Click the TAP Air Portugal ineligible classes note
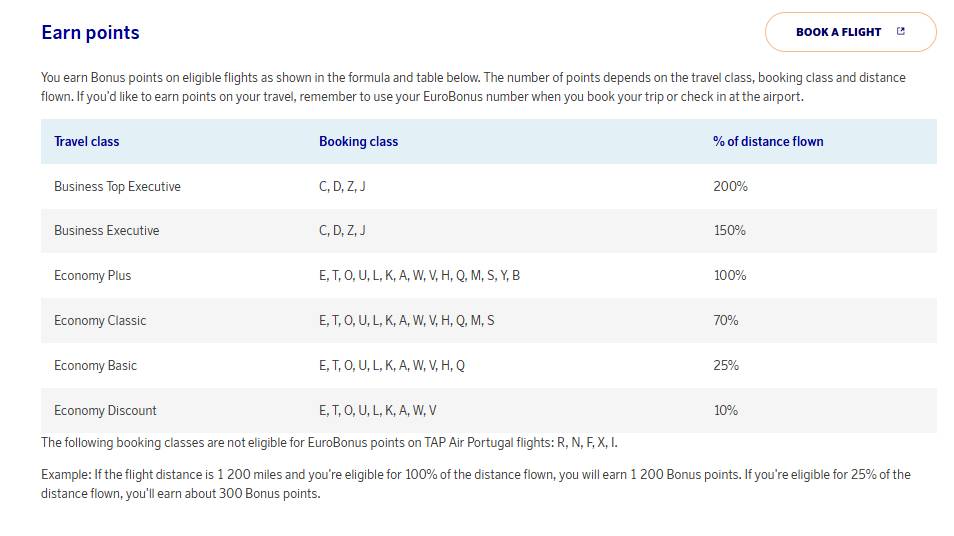The image size is (954, 536). (x=329, y=442)
